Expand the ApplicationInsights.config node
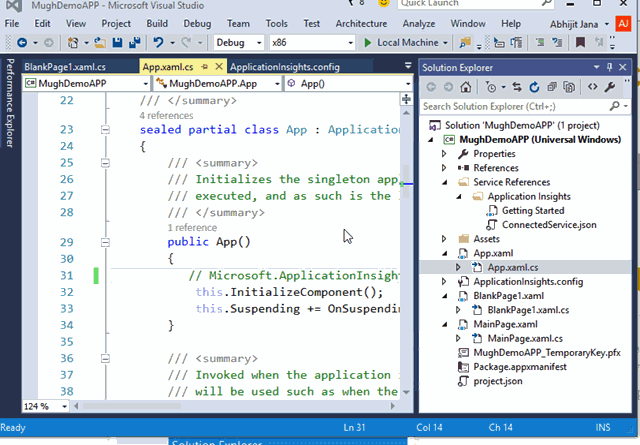 pyautogui.click(x=444, y=281)
